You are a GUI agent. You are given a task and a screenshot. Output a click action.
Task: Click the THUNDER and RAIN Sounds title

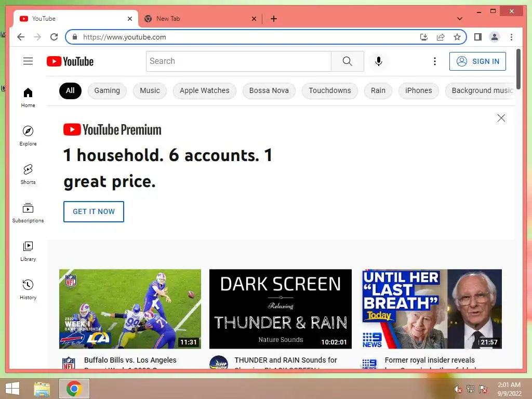pos(285,360)
